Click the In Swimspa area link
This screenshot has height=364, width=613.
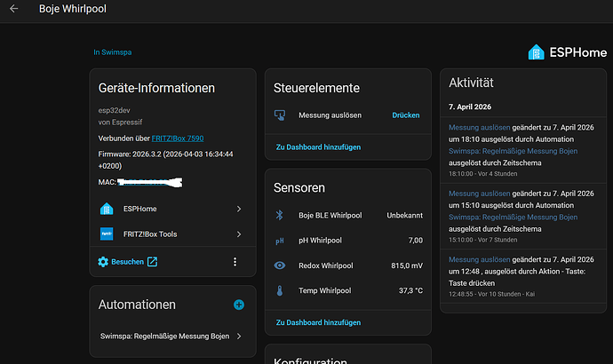(112, 52)
